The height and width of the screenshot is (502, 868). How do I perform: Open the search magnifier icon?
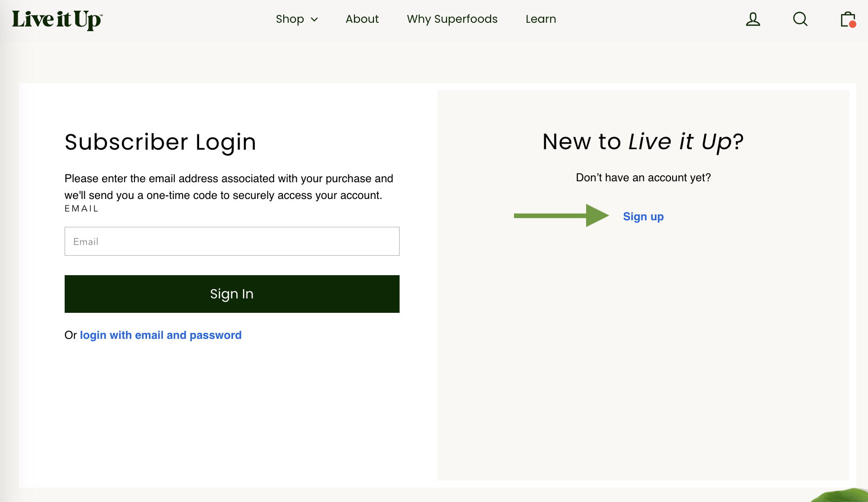(800, 19)
